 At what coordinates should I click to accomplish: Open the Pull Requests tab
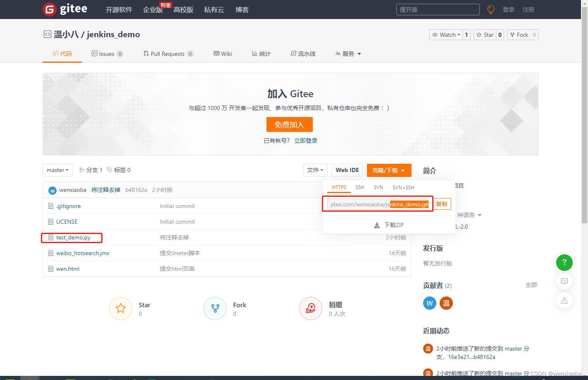(168, 54)
